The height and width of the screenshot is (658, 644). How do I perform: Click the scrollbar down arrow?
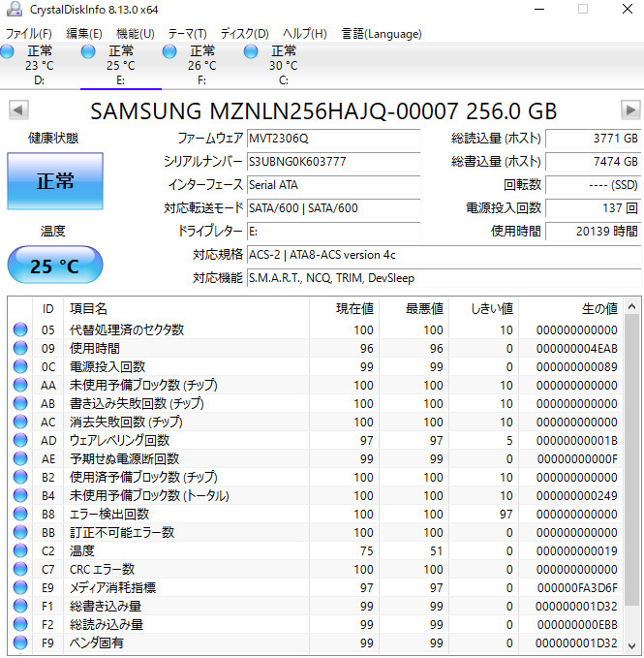click(631, 645)
